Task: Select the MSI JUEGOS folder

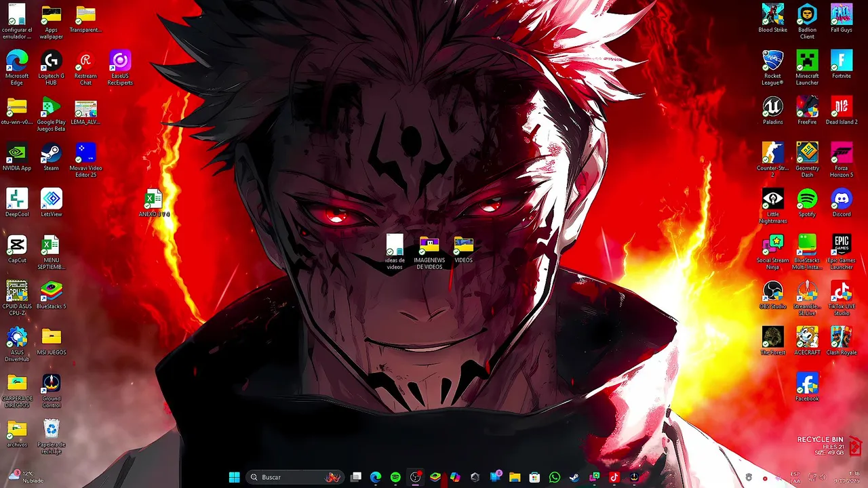Action: [51, 341]
